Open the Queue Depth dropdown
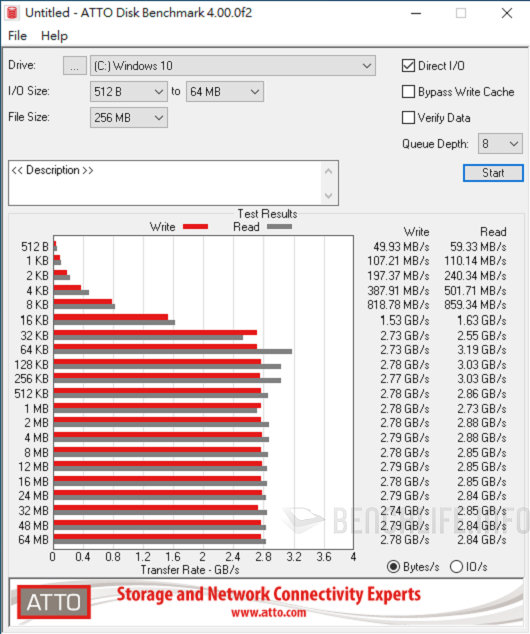 [500, 144]
